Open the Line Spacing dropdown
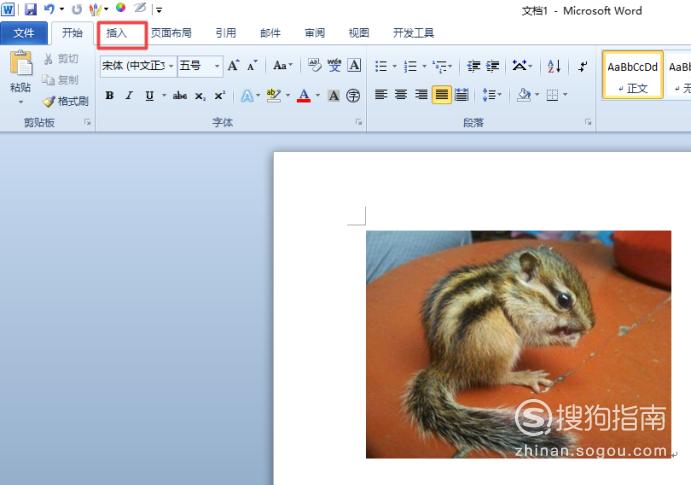The height and width of the screenshot is (485, 691). point(492,95)
